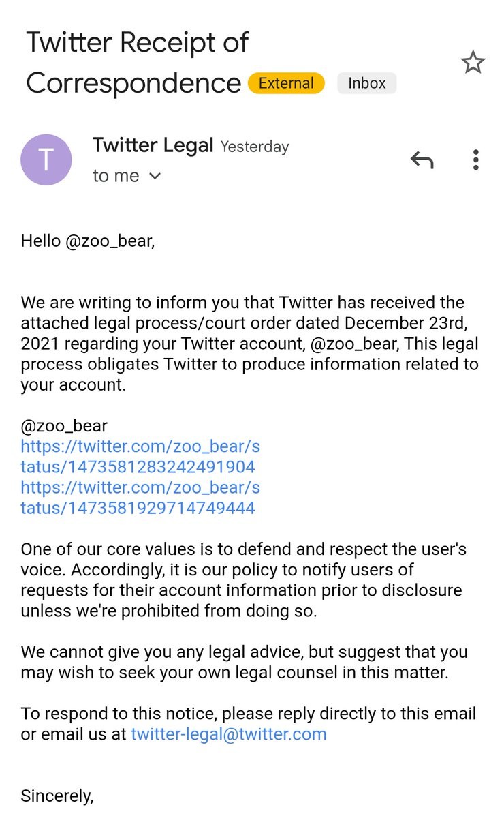Tap the purple "T" sender avatar

tap(46, 160)
